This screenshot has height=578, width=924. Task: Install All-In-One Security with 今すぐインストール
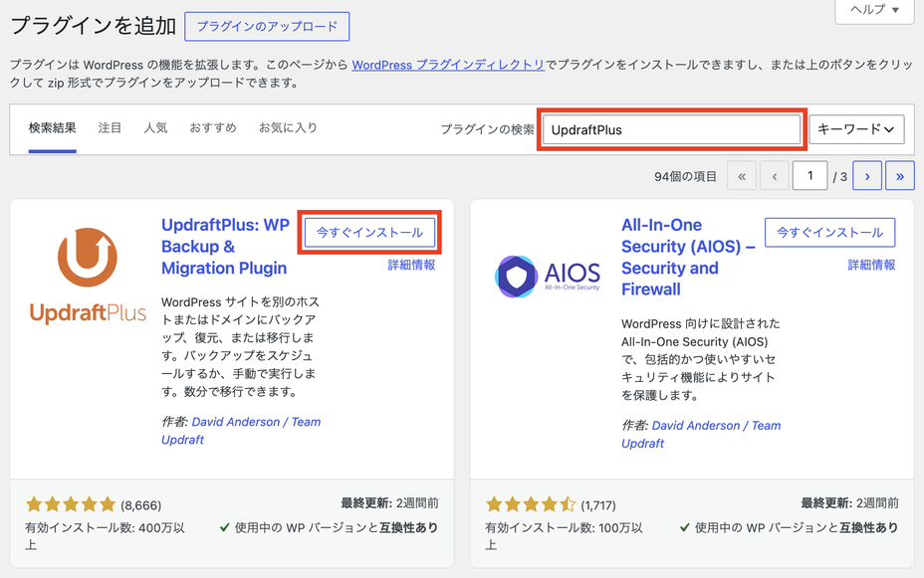pyautogui.click(x=829, y=233)
